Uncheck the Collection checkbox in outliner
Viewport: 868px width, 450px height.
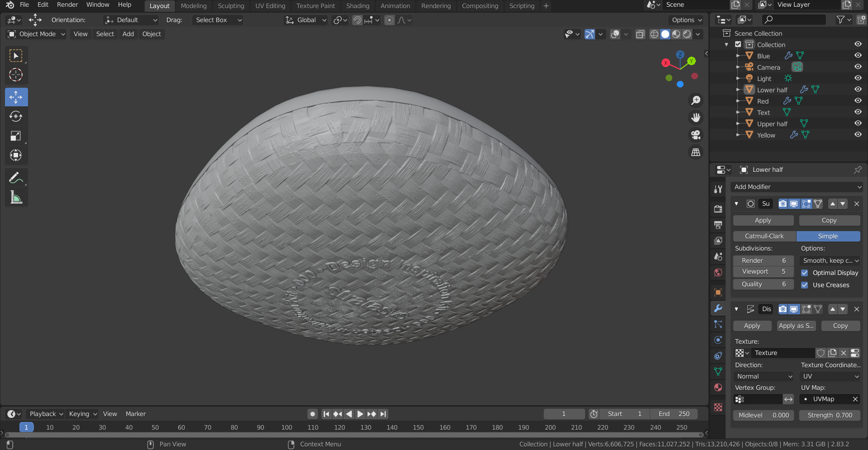coord(738,44)
